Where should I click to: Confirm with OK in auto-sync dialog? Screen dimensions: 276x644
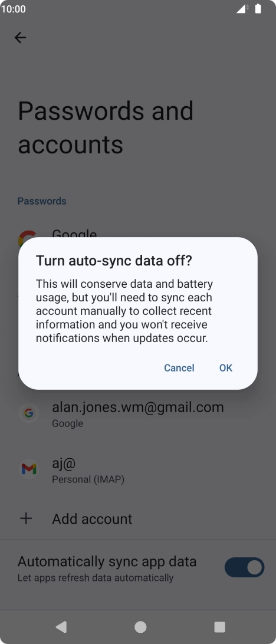point(226,367)
